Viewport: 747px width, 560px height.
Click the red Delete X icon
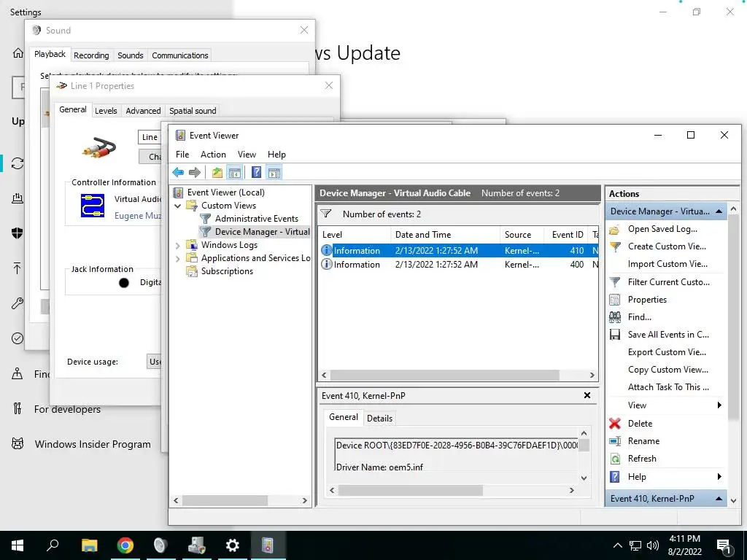pos(614,424)
